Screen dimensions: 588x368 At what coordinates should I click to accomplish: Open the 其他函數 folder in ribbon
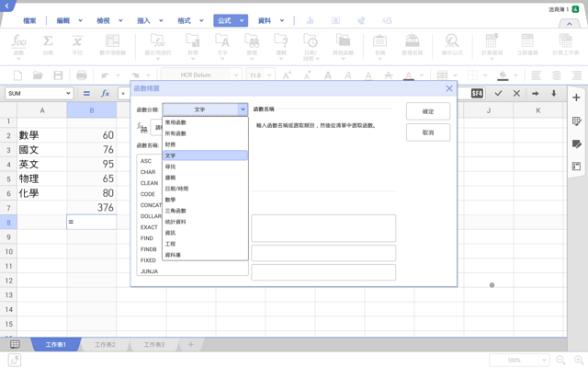tap(343, 46)
